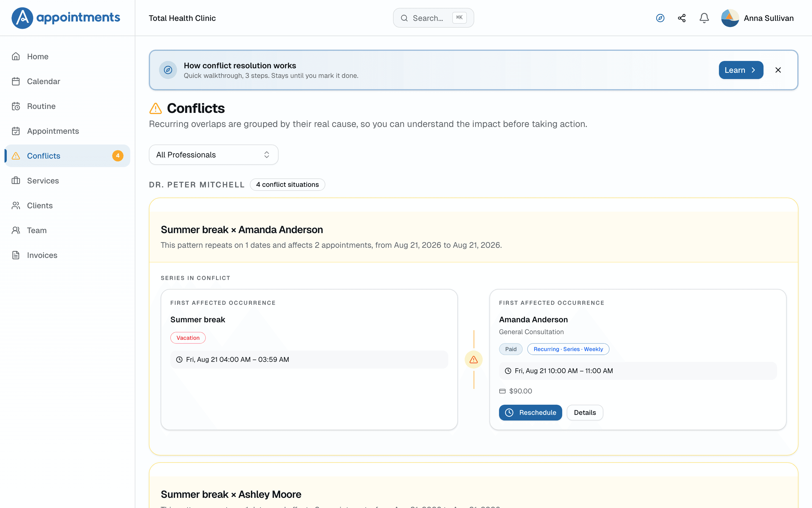The image size is (812, 508).
Task: Click the Conflicts count badge showing 4
Action: coord(118,156)
